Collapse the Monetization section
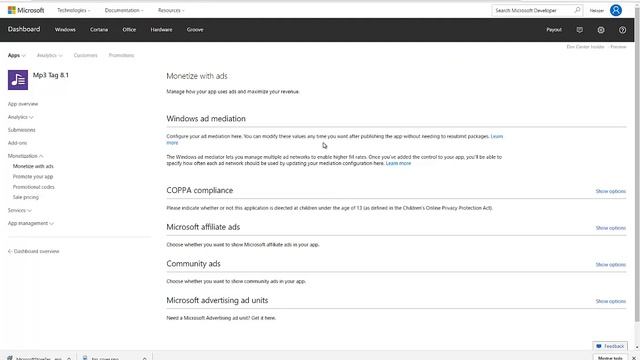The image size is (640, 360). 25,156
